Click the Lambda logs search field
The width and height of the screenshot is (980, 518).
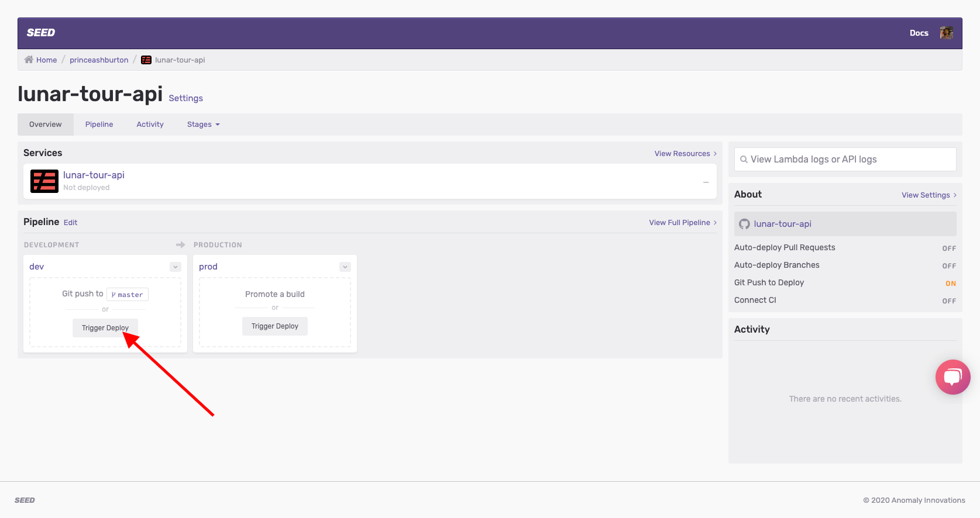click(845, 159)
